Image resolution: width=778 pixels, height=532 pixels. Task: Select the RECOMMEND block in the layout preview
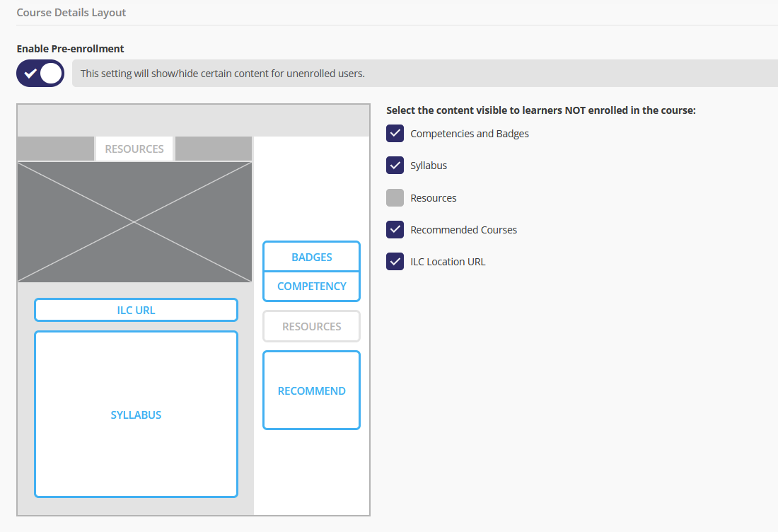(311, 390)
